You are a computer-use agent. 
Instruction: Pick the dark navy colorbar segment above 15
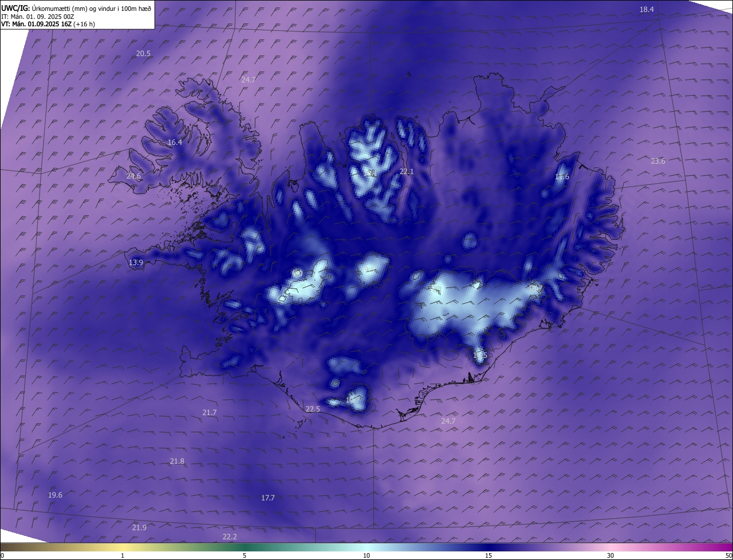[x=488, y=547]
